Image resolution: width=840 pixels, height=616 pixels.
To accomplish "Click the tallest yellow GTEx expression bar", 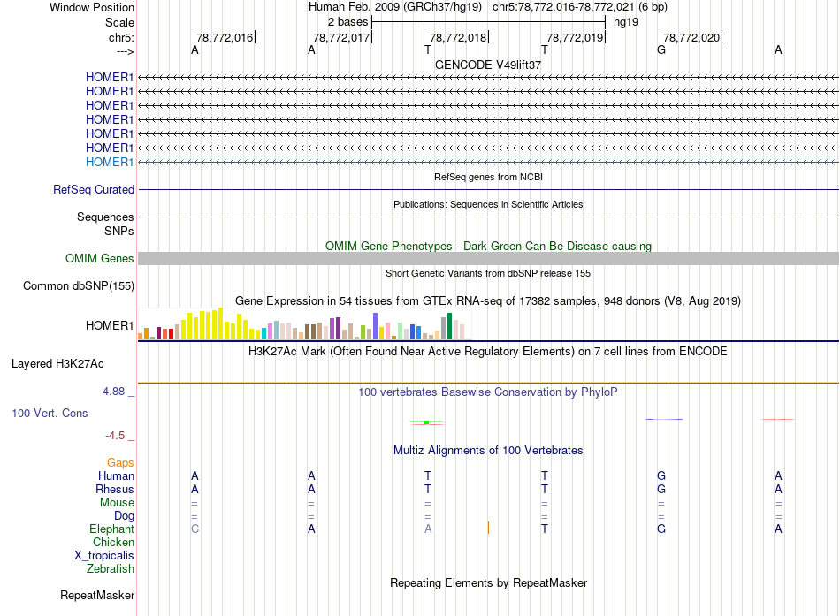I will (220, 323).
